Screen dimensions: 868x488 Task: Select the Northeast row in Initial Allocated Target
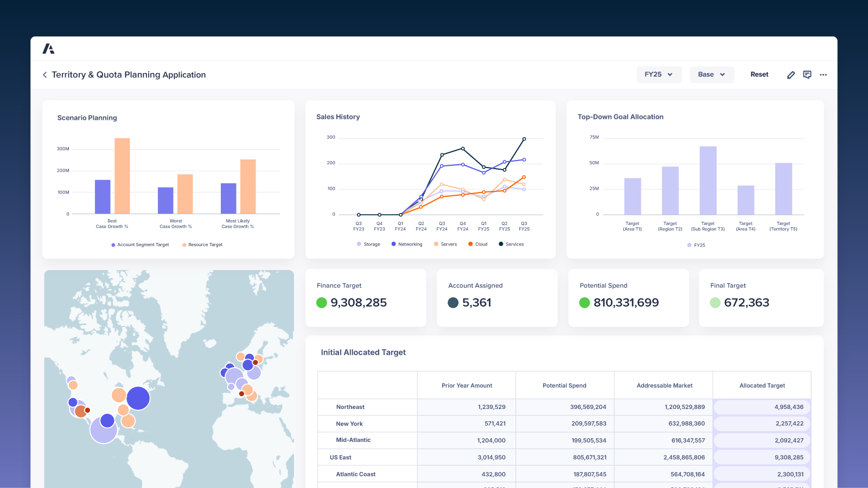(350, 407)
